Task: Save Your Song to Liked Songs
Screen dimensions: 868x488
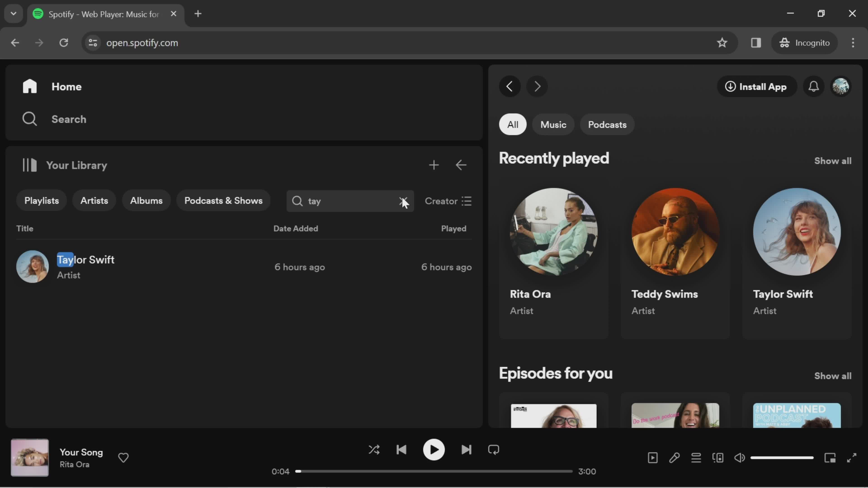Action: (x=123, y=458)
